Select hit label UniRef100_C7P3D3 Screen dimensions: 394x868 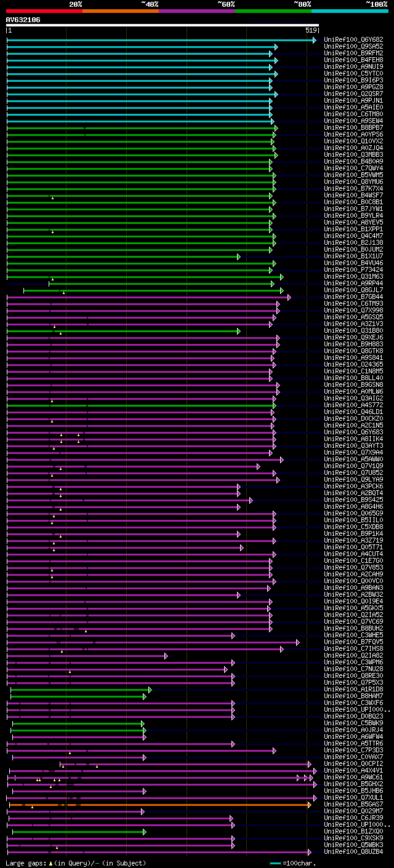pos(353,751)
